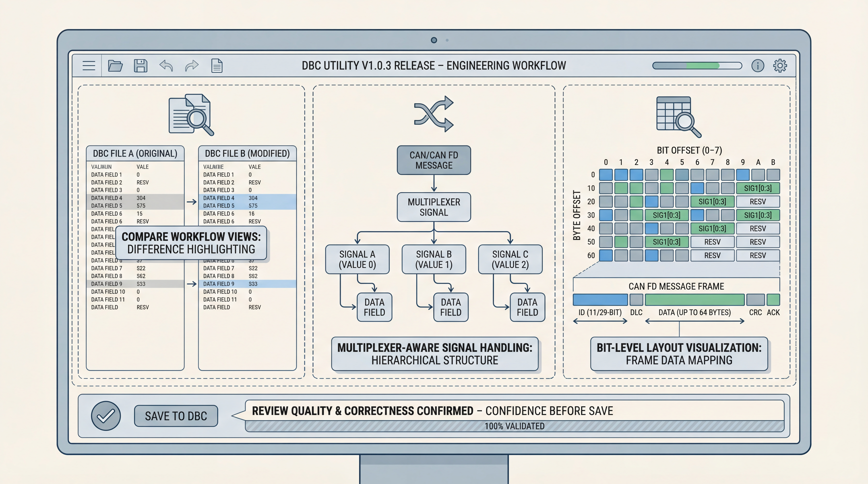868x484 pixels.
Task: Click DATA FIELD box under Signal C
Action: coord(527,307)
